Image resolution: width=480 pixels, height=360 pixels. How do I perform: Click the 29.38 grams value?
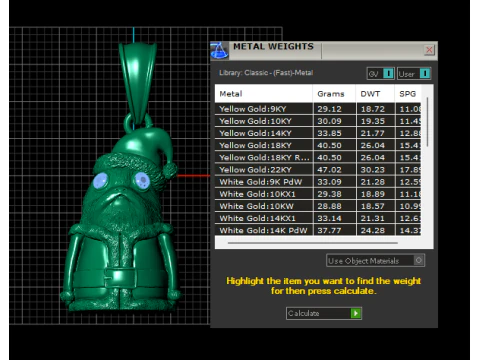pos(329,194)
